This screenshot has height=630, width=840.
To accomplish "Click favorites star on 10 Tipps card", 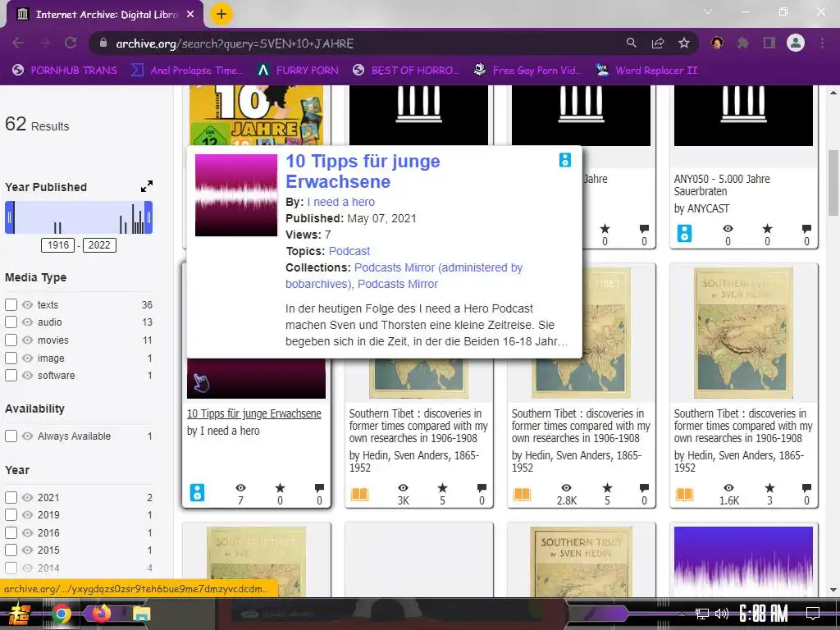I will pyautogui.click(x=280, y=487).
